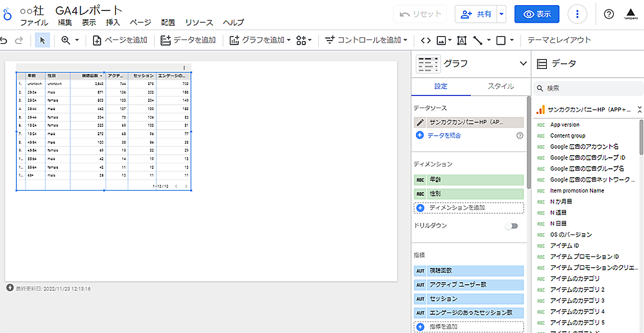Select the 年齢 dimension chip
This screenshot has width=644, height=333.
[468, 180]
